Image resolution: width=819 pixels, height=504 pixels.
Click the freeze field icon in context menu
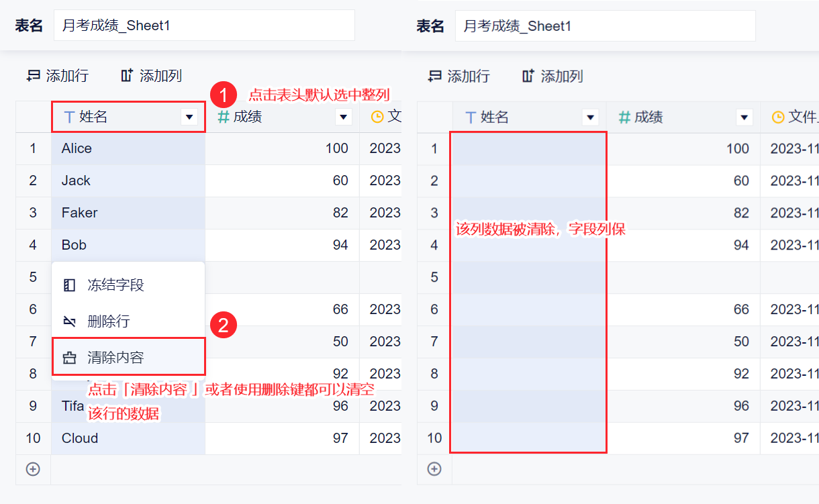click(70, 285)
